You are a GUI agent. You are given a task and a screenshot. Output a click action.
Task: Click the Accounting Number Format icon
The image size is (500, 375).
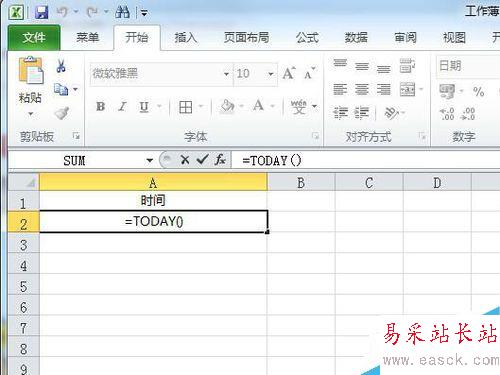447,91
